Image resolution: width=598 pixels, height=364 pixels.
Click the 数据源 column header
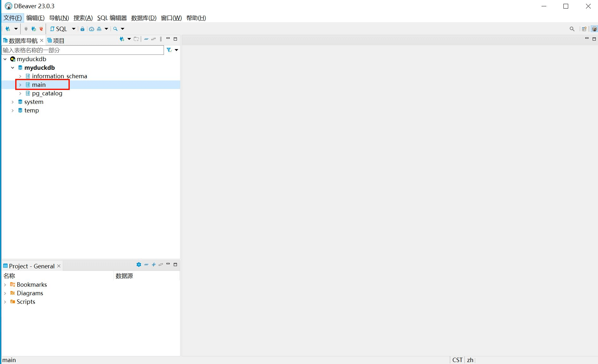click(x=146, y=276)
